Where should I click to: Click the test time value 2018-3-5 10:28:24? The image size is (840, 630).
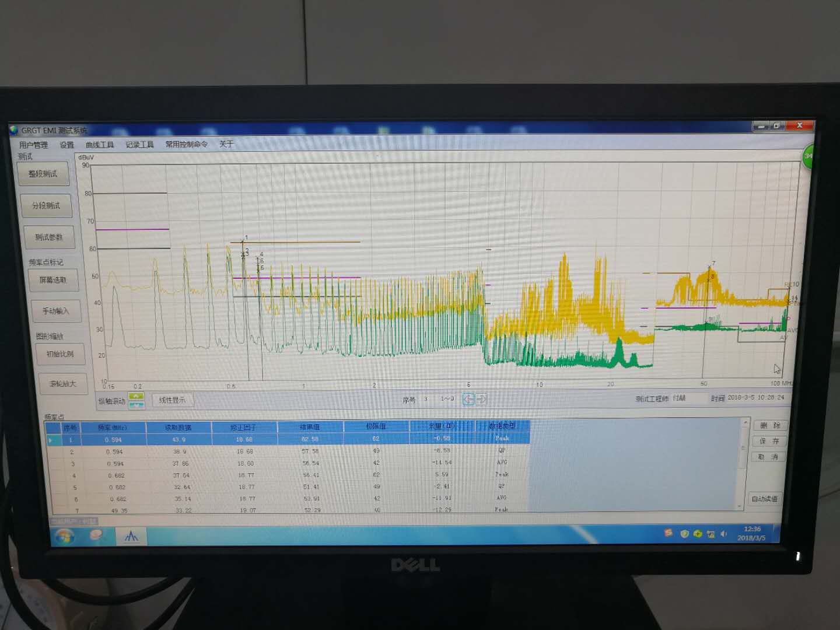pyautogui.click(x=756, y=397)
